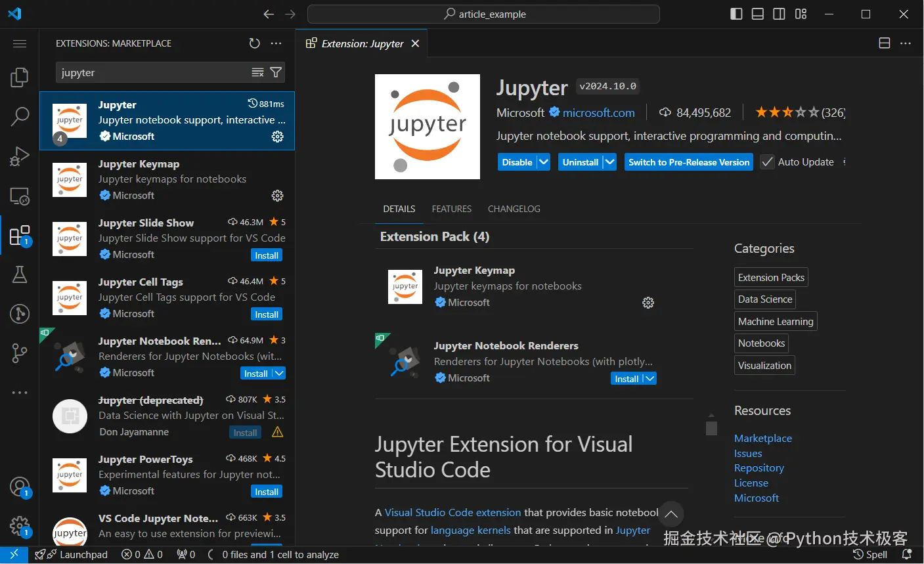Open the Explorer view in activity bar
Image resolution: width=924 pixels, height=564 pixels.
pyautogui.click(x=20, y=77)
